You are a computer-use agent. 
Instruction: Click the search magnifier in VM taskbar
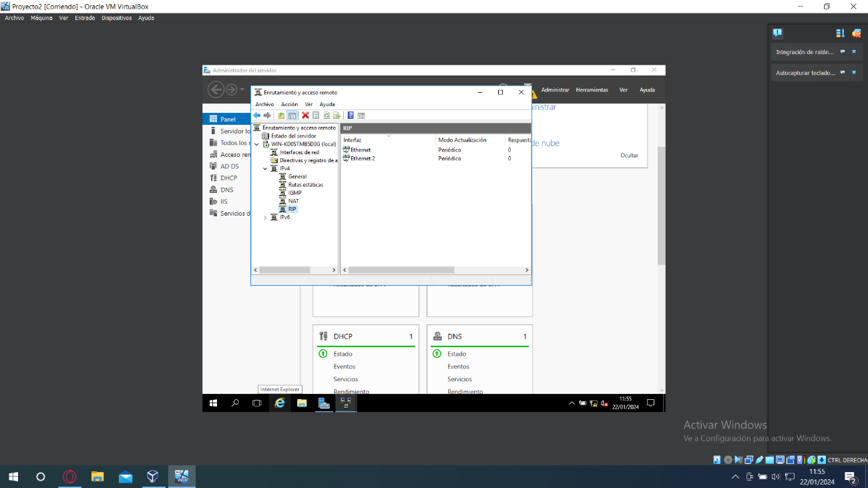point(235,403)
